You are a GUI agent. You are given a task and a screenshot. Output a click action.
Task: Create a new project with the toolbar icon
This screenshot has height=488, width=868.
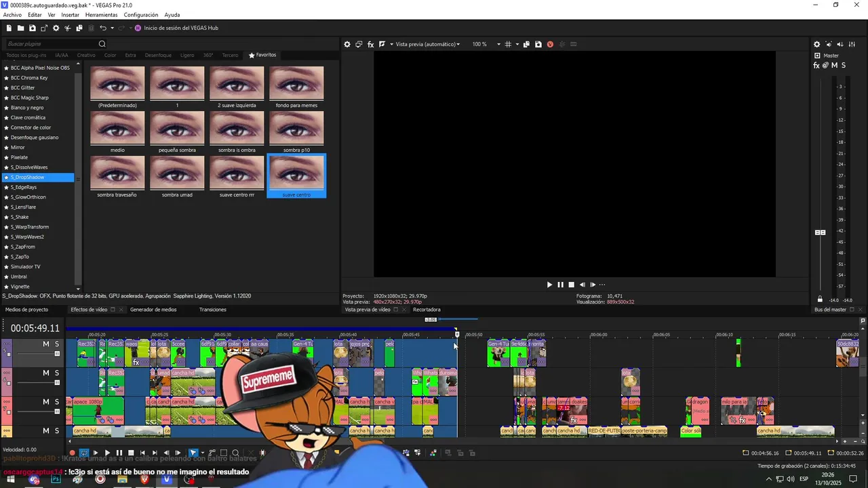point(9,28)
